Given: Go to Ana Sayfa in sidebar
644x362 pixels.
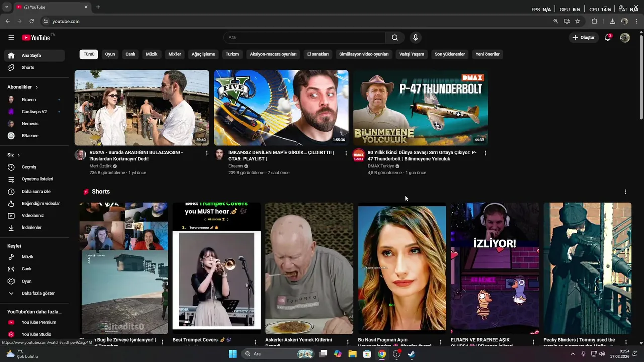Looking at the screenshot, I should 34,55.
